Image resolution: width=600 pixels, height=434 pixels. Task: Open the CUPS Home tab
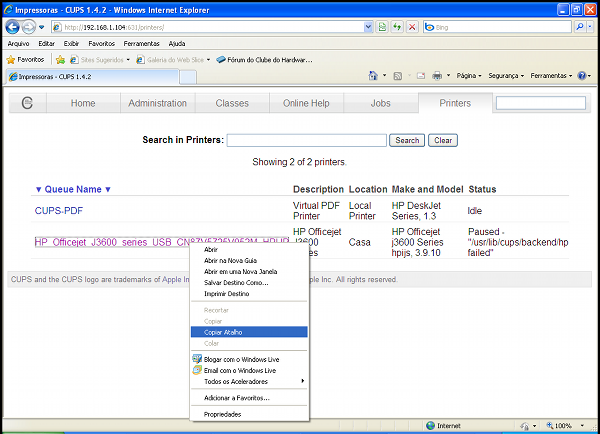click(83, 103)
